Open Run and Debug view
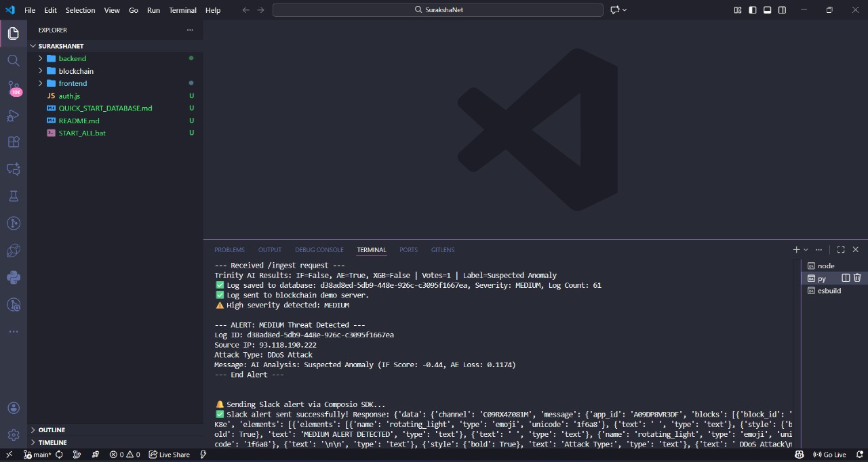Image resolution: width=868 pixels, height=462 pixels. (x=14, y=115)
